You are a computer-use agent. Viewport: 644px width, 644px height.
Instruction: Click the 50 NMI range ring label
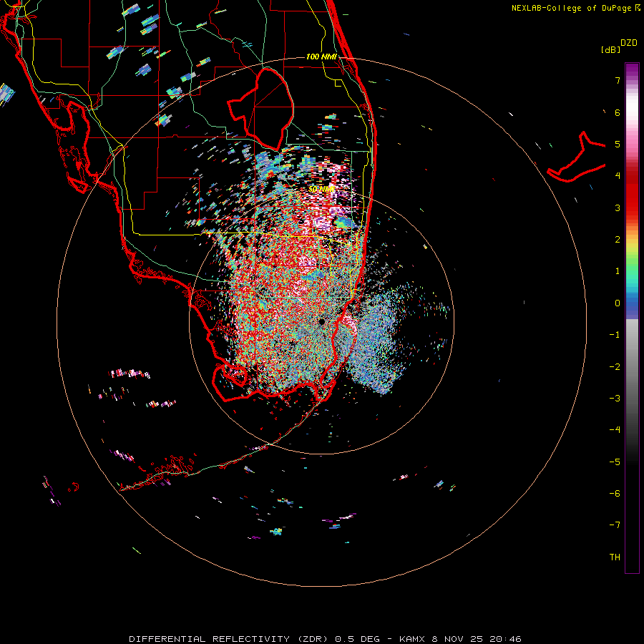[321, 189]
